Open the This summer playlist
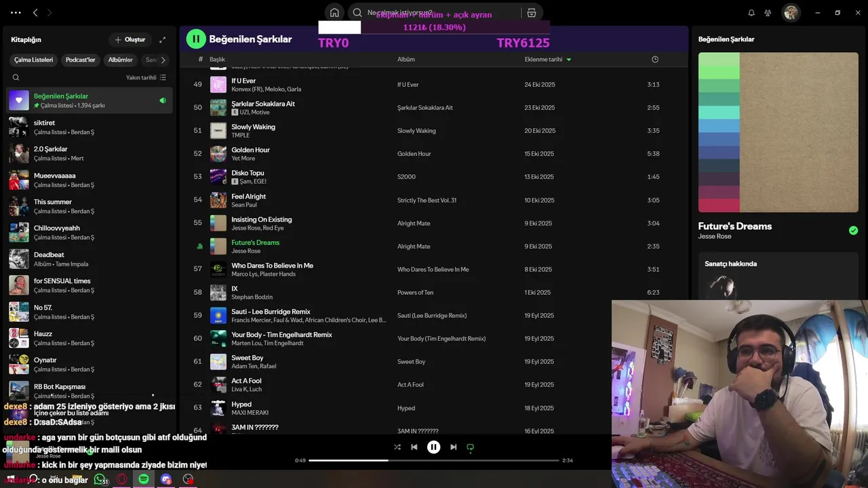868x488 pixels. 89,206
